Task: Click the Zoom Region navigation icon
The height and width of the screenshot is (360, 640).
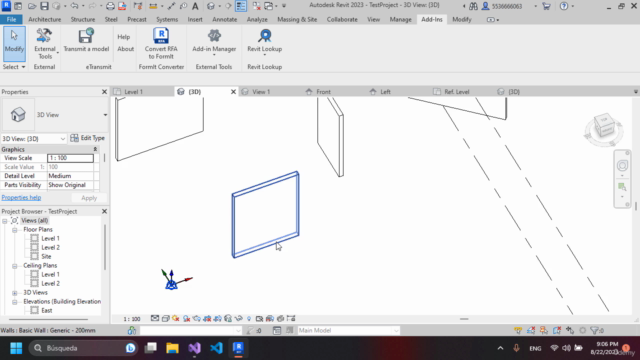Action: (x=622, y=187)
